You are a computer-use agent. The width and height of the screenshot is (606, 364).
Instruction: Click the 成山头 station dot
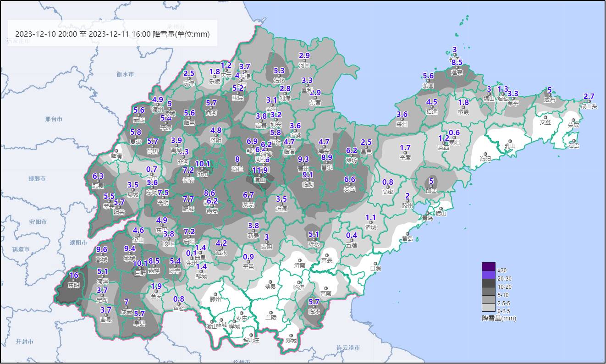pyautogui.click(x=589, y=101)
